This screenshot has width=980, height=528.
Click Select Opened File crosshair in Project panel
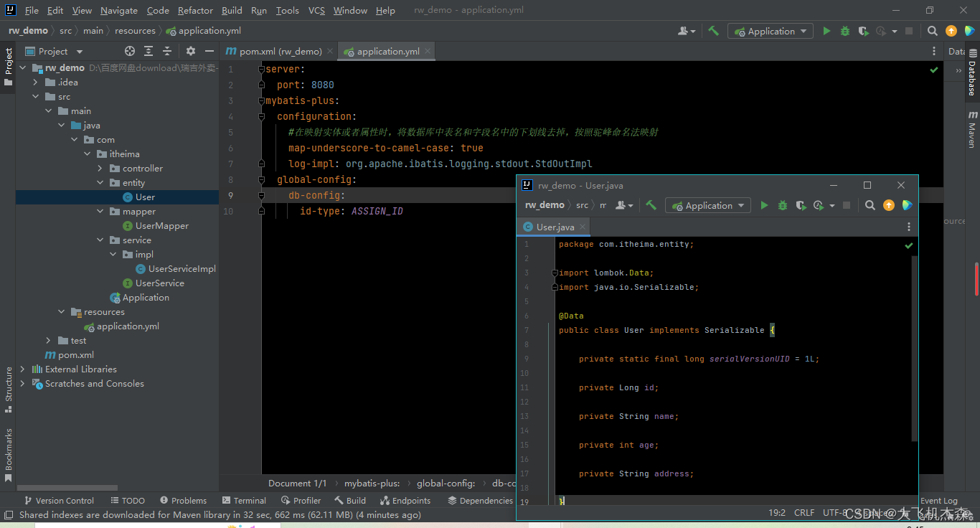tap(129, 51)
